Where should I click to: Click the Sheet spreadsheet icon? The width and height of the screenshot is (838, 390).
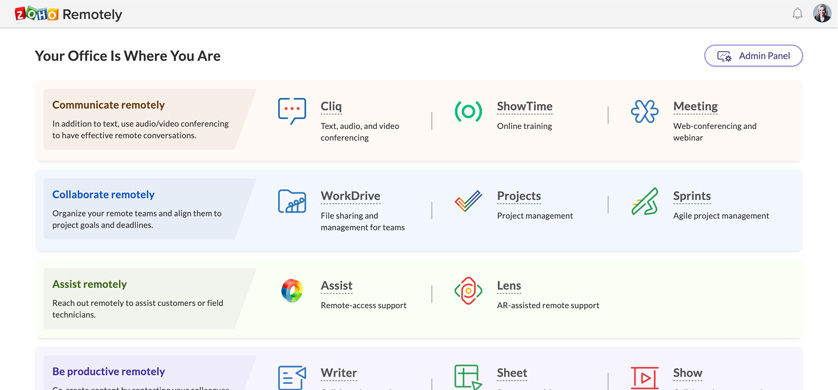click(468, 377)
